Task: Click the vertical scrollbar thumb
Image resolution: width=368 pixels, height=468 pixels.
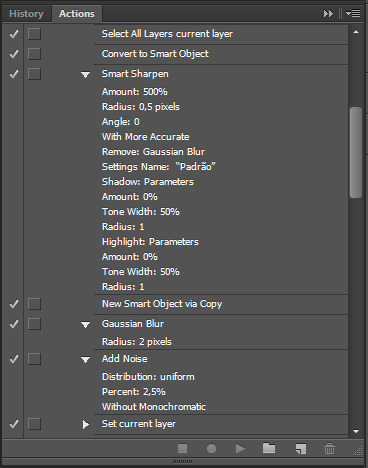Action: (x=356, y=153)
